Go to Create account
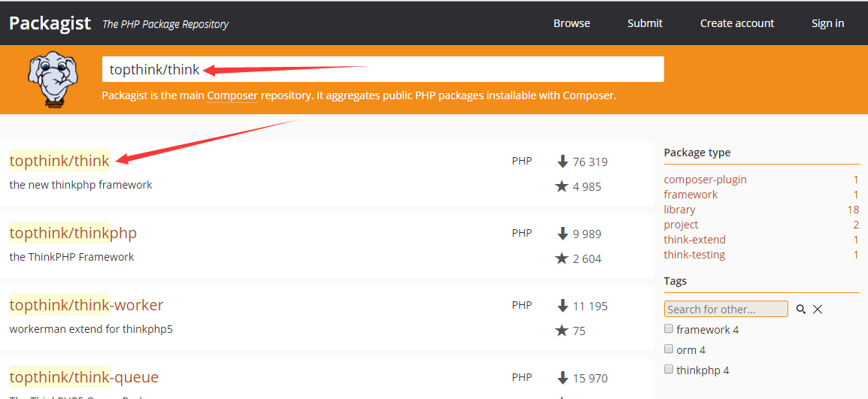Screen dimensions: 868x399 [x=737, y=23]
